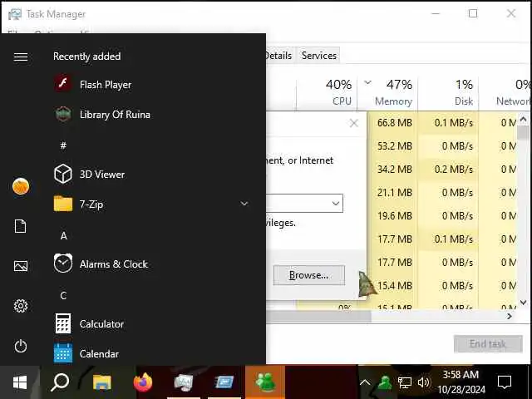Sort by Network column header
The image size is (532, 399).
[x=505, y=92]
